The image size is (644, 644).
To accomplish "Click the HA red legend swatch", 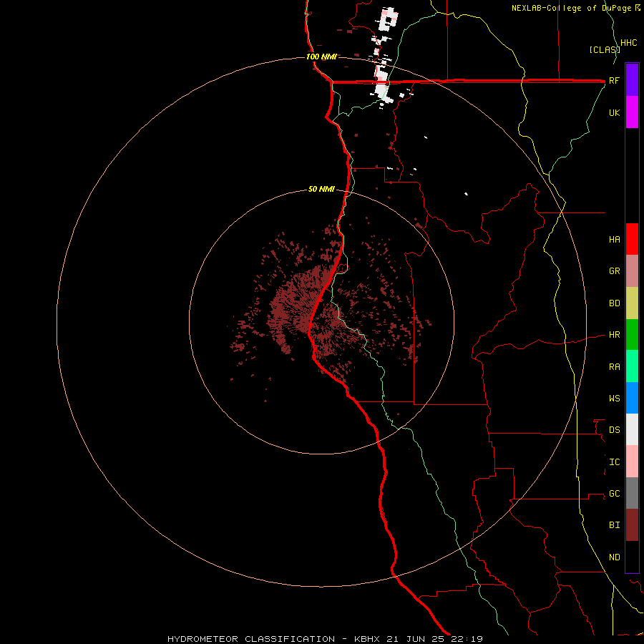I will coord(632,239).
